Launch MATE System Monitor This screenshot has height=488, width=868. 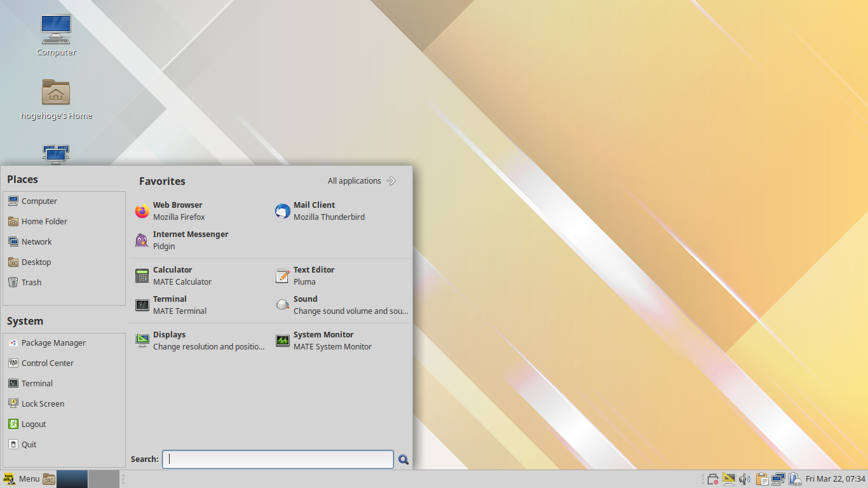tap(341, 341)
